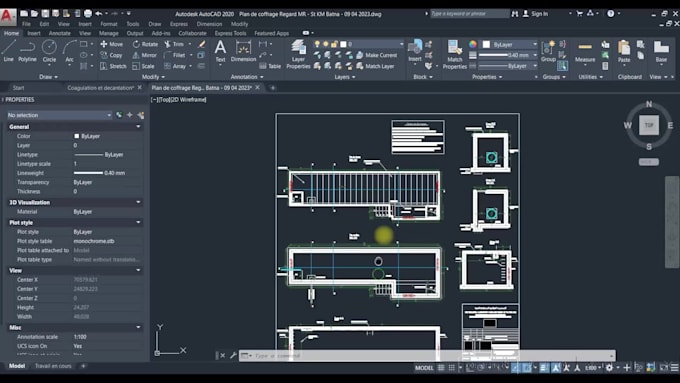Toggle MODEL space button in status bar

click(424, 368)
